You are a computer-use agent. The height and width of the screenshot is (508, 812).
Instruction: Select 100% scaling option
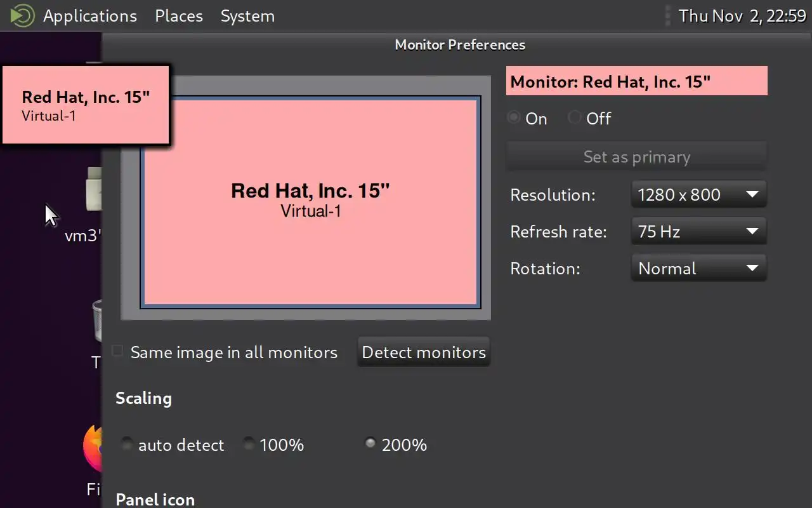click(249, 444)
